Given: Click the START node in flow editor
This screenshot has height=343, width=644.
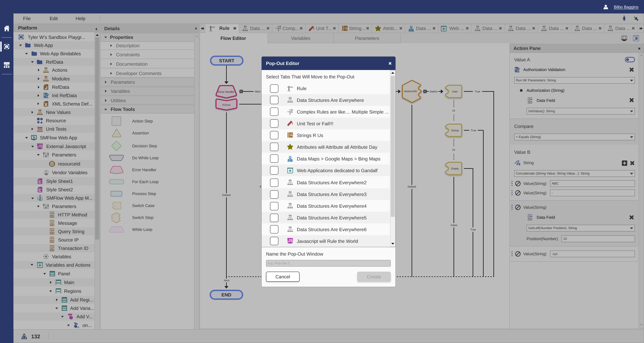Looking at the screenshot, I should (x=226, y=61).
